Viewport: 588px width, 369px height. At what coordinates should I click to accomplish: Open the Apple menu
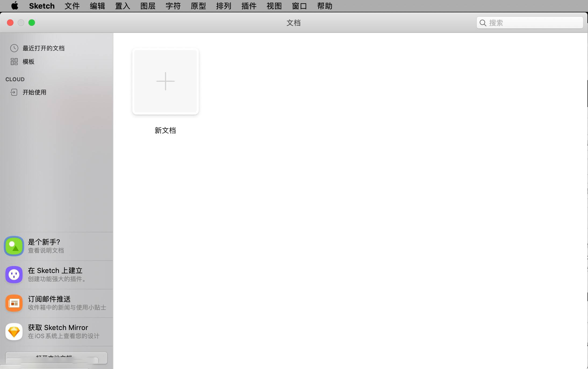(15, 6)
